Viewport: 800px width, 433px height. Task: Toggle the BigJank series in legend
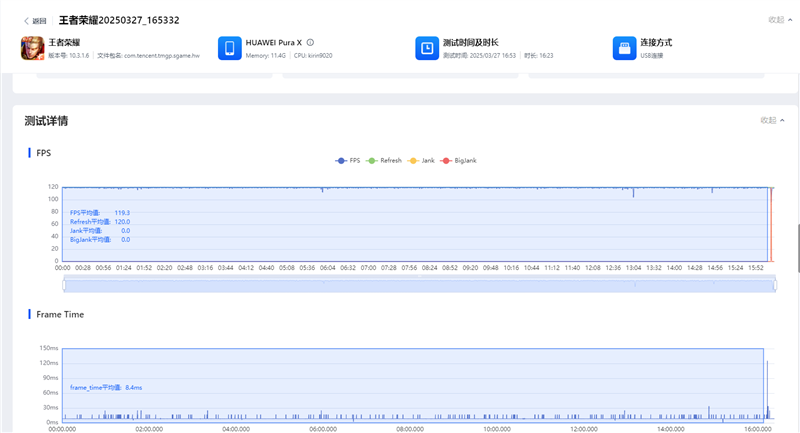(x=460, y=160)
